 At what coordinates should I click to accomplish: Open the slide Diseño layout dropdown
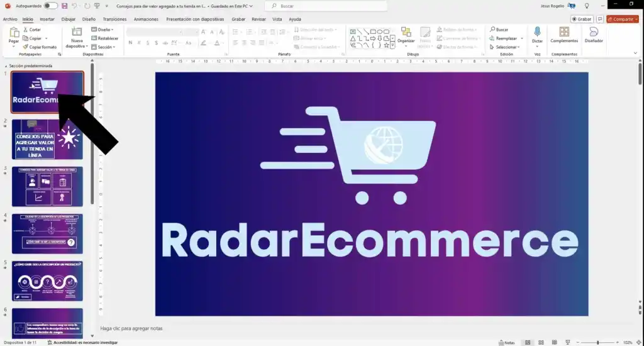click(x=103, y=30)
